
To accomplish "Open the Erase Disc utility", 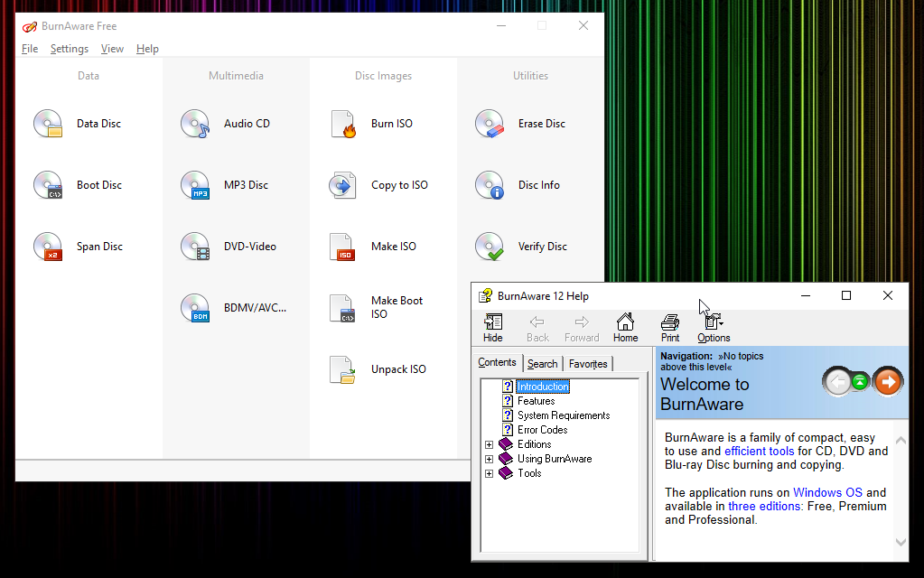I will click(520, 124).
